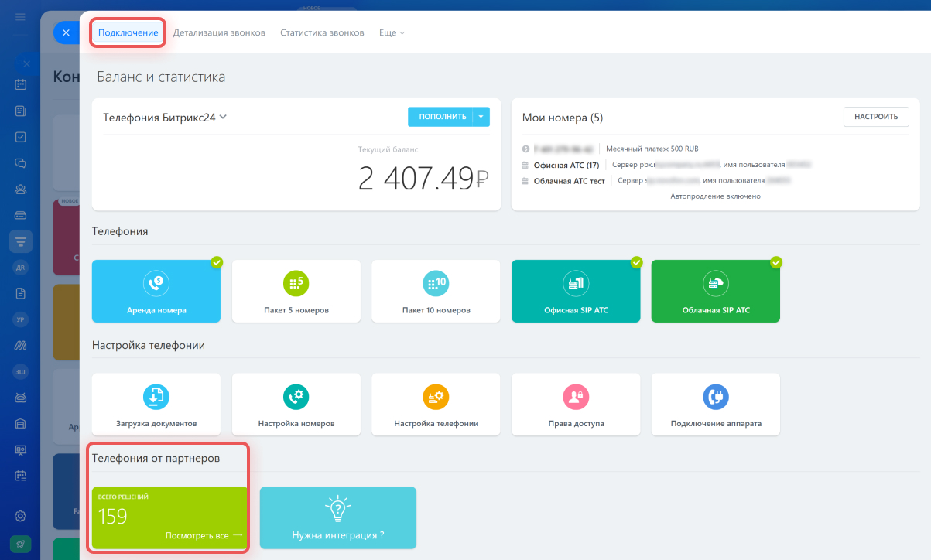Viewport: 931px width, 560px height.
Task: Open the ЗШ circle in sidebar
Action: click(x=21, y=372)
